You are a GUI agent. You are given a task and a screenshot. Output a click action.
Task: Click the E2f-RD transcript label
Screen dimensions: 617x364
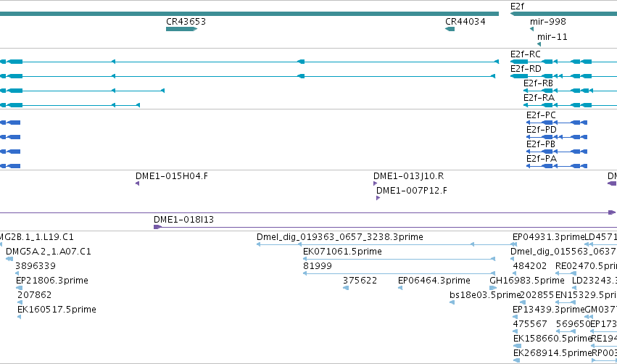click(x=526, y=69)
